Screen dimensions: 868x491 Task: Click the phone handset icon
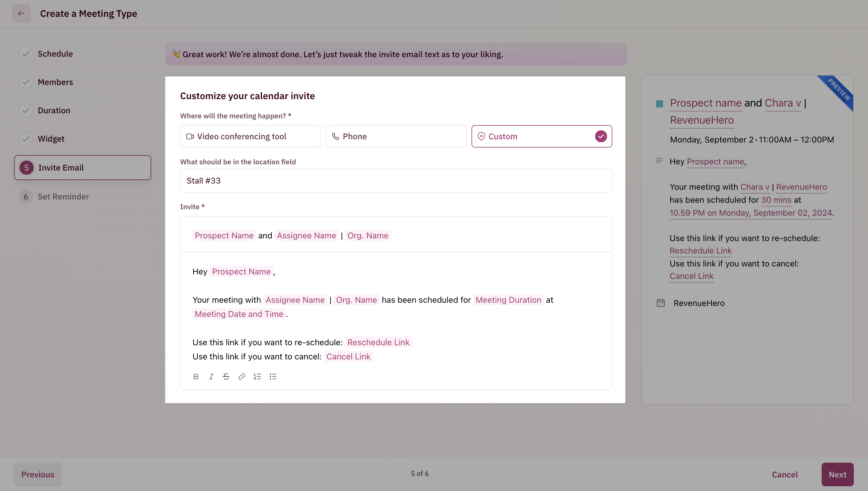[336, 137]
